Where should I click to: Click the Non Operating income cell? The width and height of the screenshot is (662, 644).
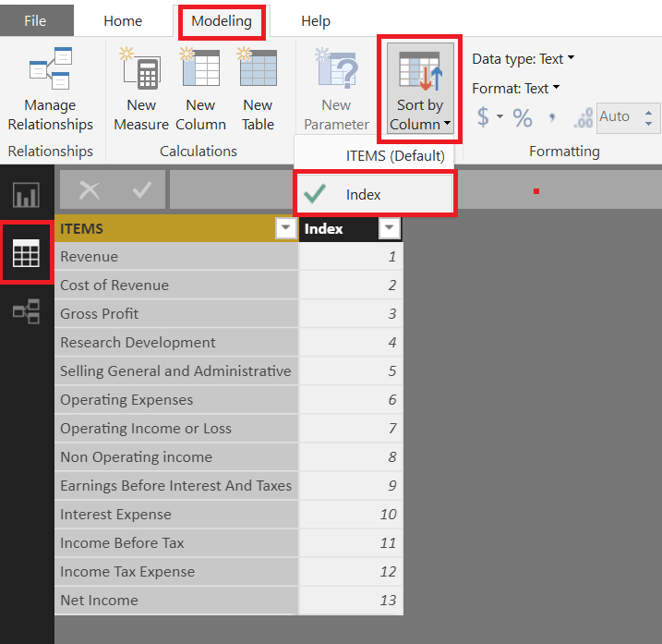tap(176, 457)
